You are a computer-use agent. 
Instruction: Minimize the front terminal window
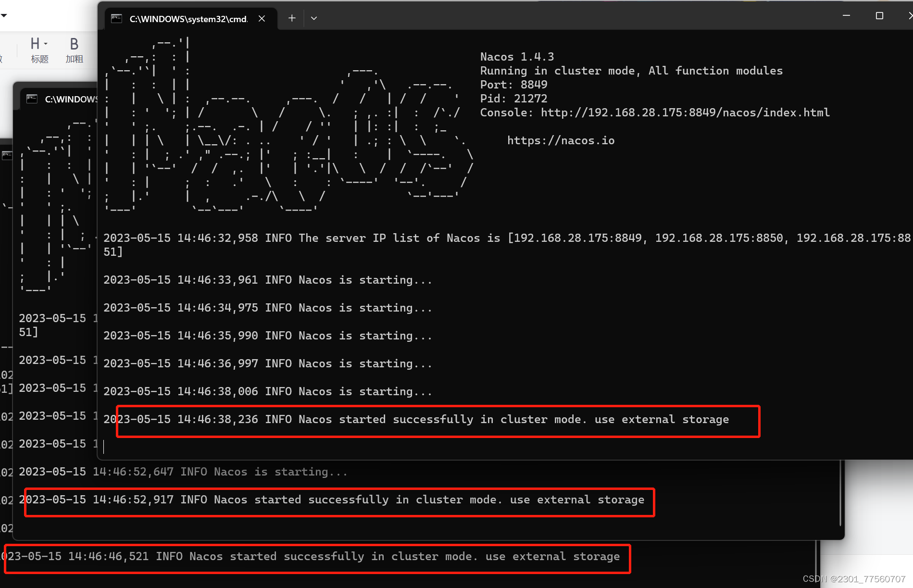(846, 16)
